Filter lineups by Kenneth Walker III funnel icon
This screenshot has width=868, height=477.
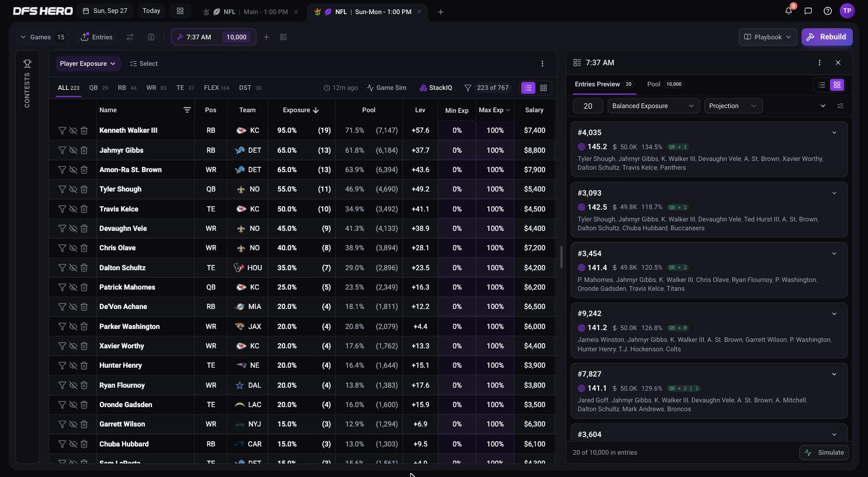tap(62, 130)
